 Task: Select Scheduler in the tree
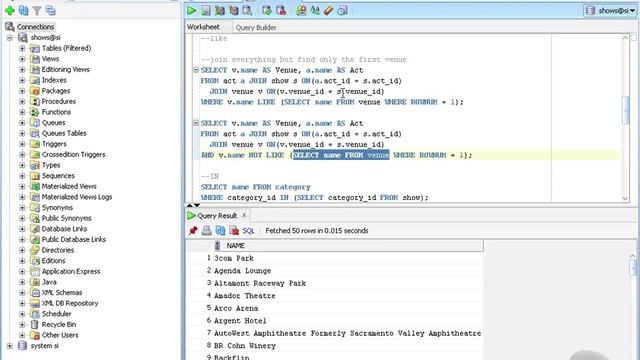56,313
